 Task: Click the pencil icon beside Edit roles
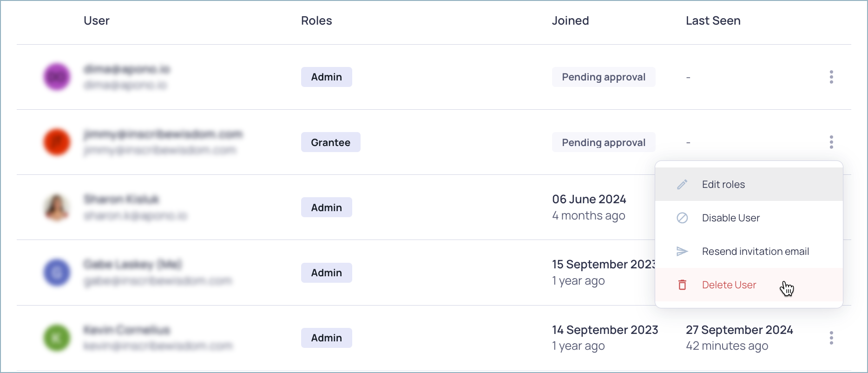682,185
